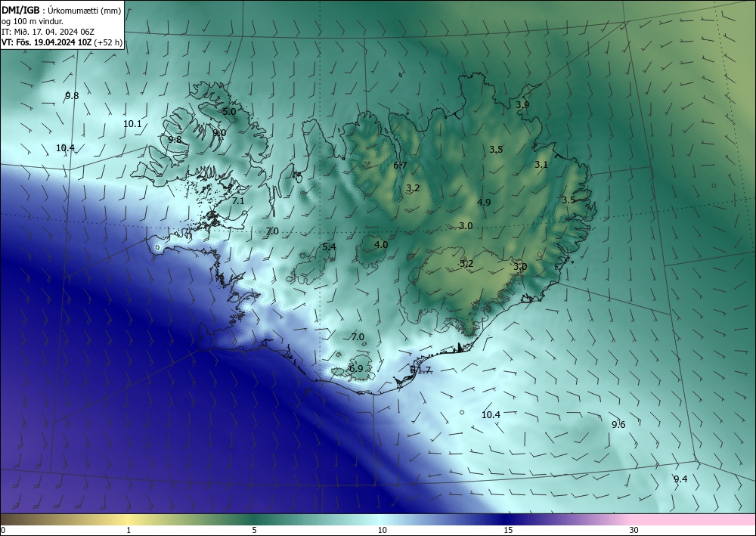This screenshot has height=536, width=756.
Task: Click the 9.6 value label over the ocean
Action: pyautogui.click(x=618, y=425)
